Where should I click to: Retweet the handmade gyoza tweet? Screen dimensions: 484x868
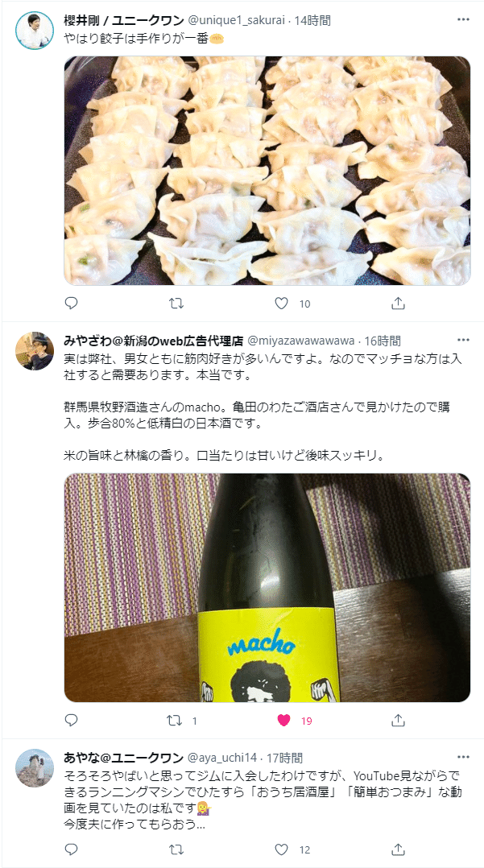176,304
